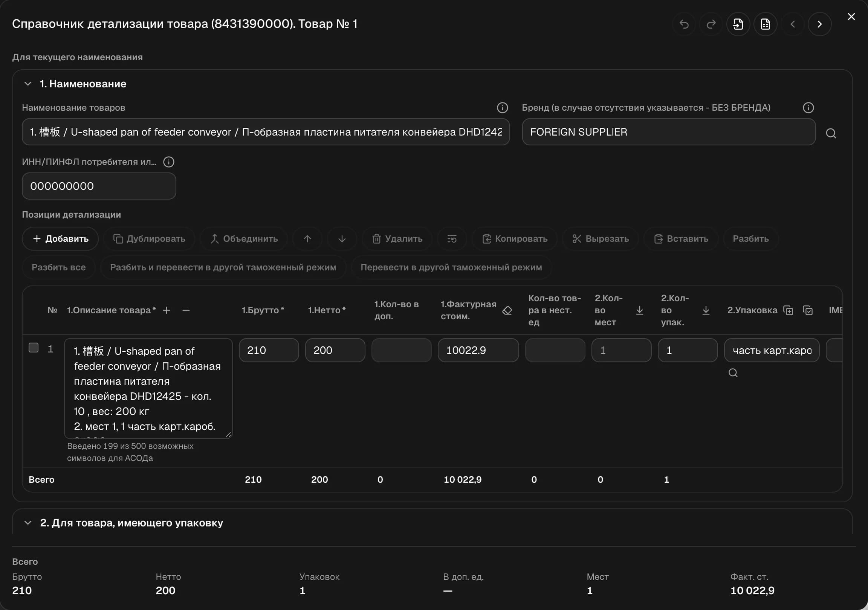
Task: Search packaging with magnifier under часть карт.кароб
Action: click(x=733, y=373)
